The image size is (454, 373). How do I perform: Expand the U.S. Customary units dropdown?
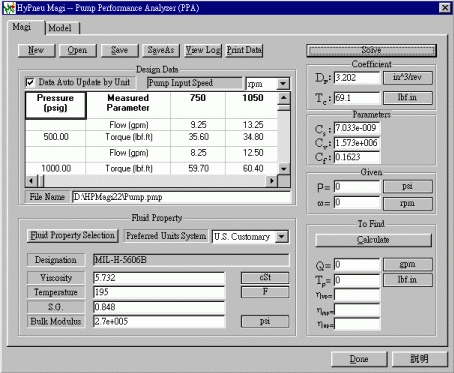click(x=282, y=237)
